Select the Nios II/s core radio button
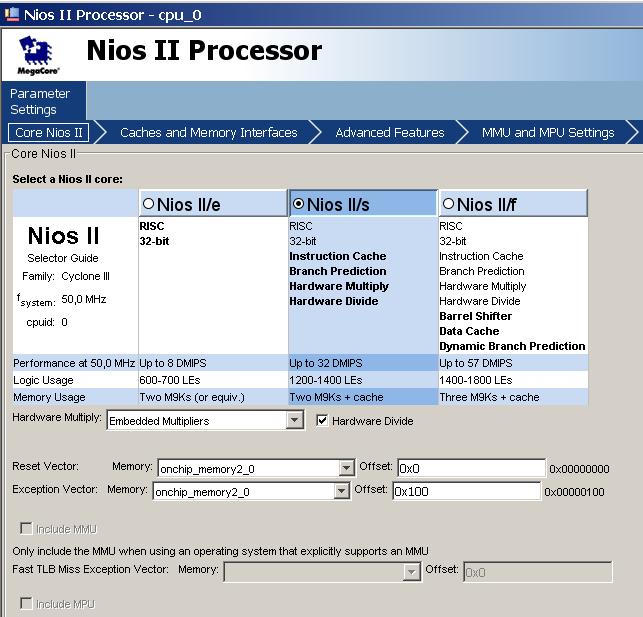 click(299, 203)
